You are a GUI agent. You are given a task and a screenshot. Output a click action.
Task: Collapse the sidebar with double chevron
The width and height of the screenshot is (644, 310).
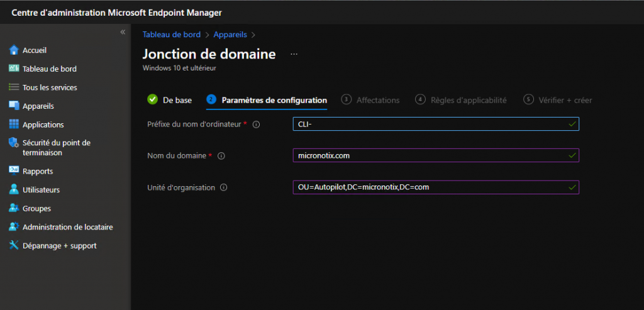click(x=123, y=32)
